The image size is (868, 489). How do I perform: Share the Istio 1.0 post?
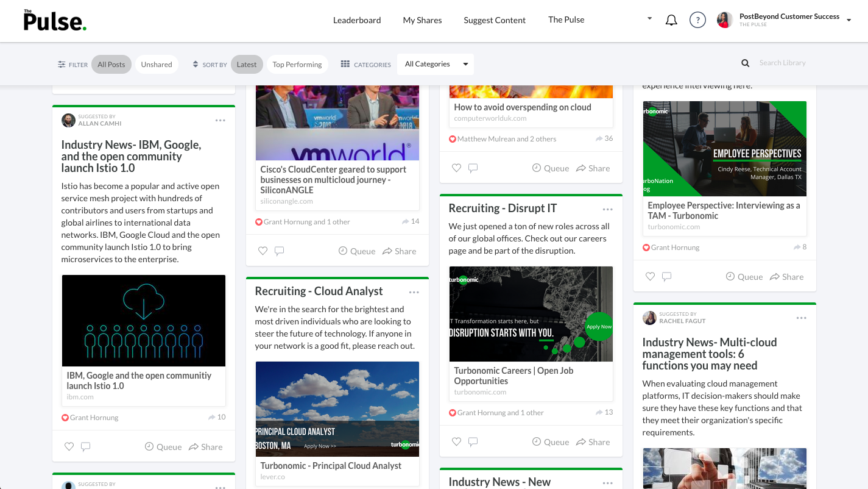(x=206, y=447)
